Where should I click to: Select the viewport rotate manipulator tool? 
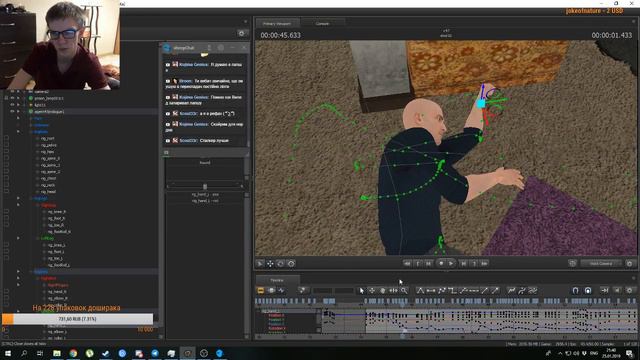click(x=280, y=264)
